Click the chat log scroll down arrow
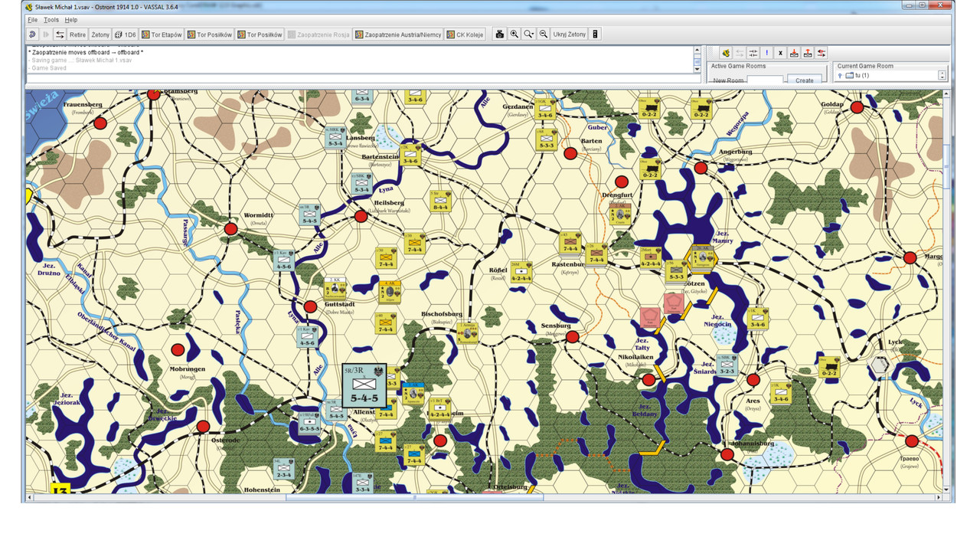 click(697, 69)
